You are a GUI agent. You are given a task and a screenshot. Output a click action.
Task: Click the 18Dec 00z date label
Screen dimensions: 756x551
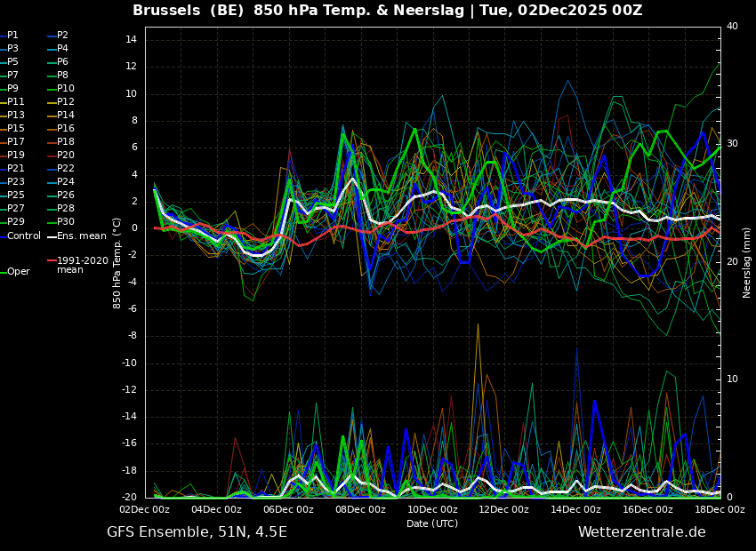coord(719,509)
